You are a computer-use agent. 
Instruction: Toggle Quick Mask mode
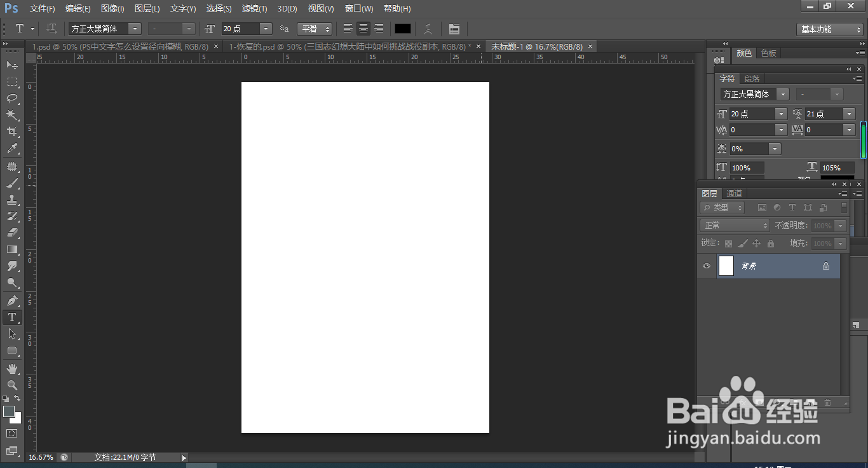click(x=12, y=434)
